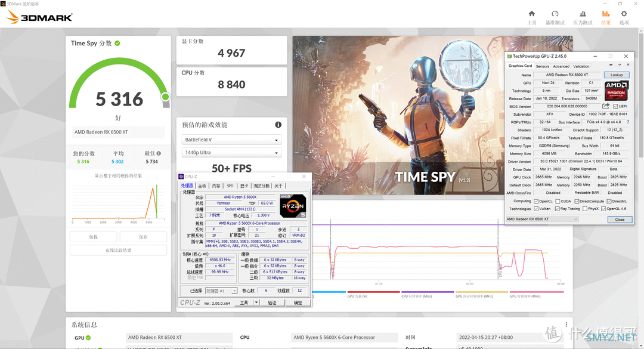Click the bus interface question mark in GPU-Z
This screenshot has height=349, width=644.
[627, 122]
